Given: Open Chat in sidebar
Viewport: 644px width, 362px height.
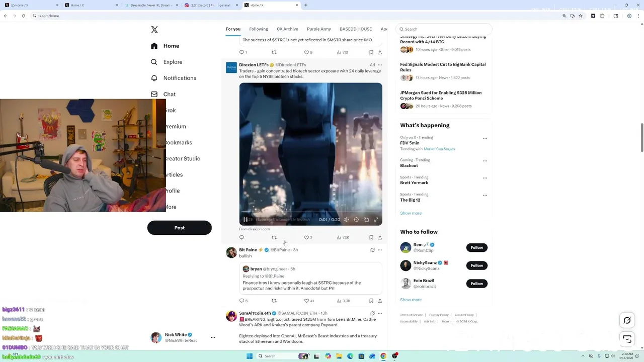Looking at the screenshot, I should 163,94.
